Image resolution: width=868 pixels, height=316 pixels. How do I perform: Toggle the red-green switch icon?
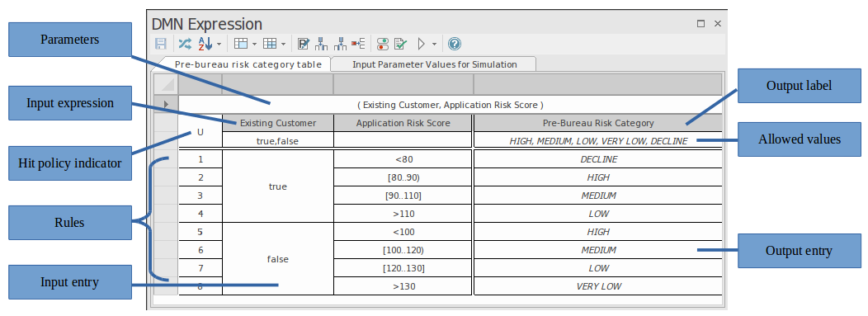[x=383, y=44]
